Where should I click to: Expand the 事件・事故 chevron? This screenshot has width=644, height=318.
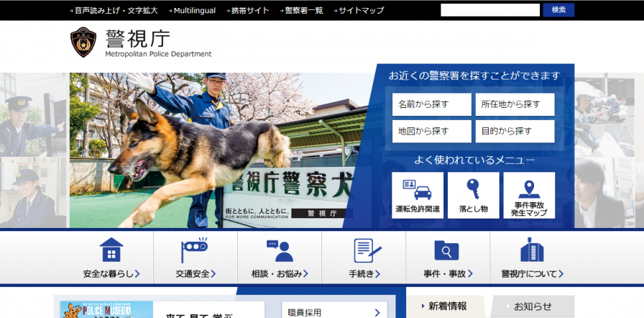pos(470,274)
